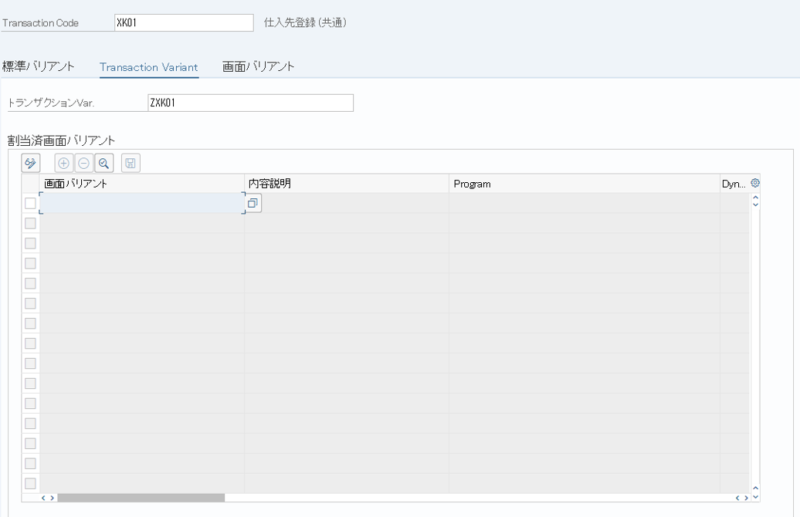Open value help beside the 画面バリアント cell
Viewport: 800px width, 517px height.
(x=253, y=203)
